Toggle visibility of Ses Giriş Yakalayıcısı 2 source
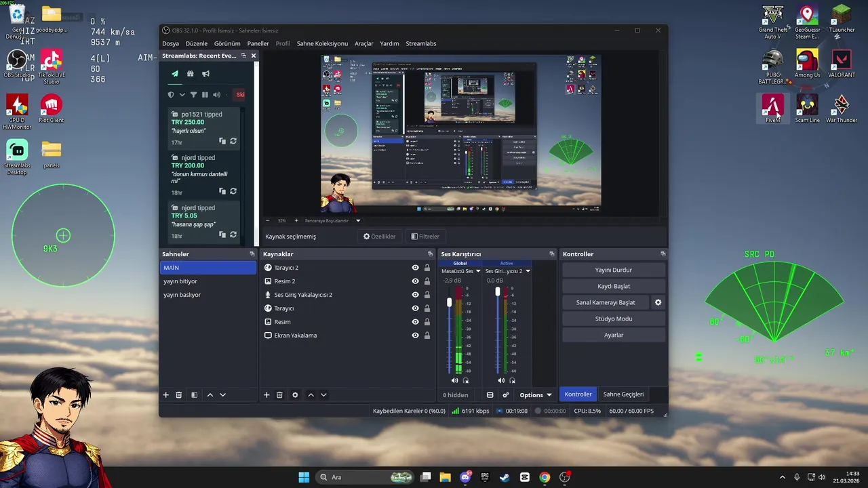868x488 pixels. (415, 295)
